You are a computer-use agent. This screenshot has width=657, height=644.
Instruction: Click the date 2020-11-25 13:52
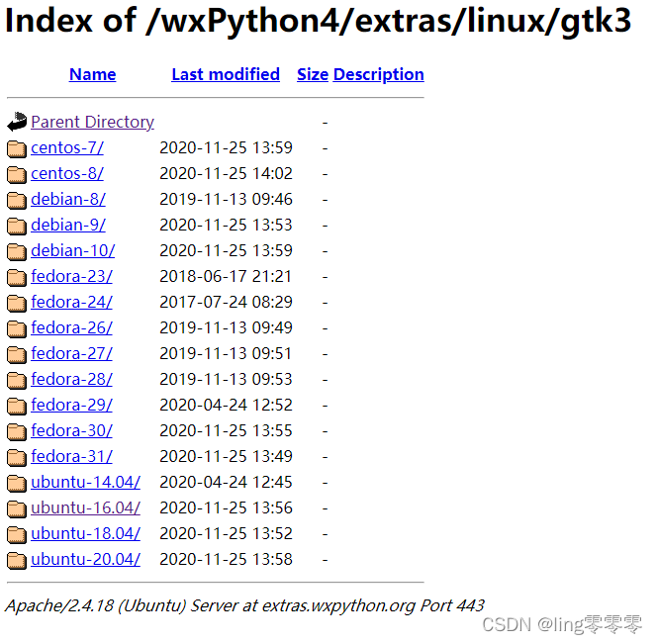tap(226, 534)
